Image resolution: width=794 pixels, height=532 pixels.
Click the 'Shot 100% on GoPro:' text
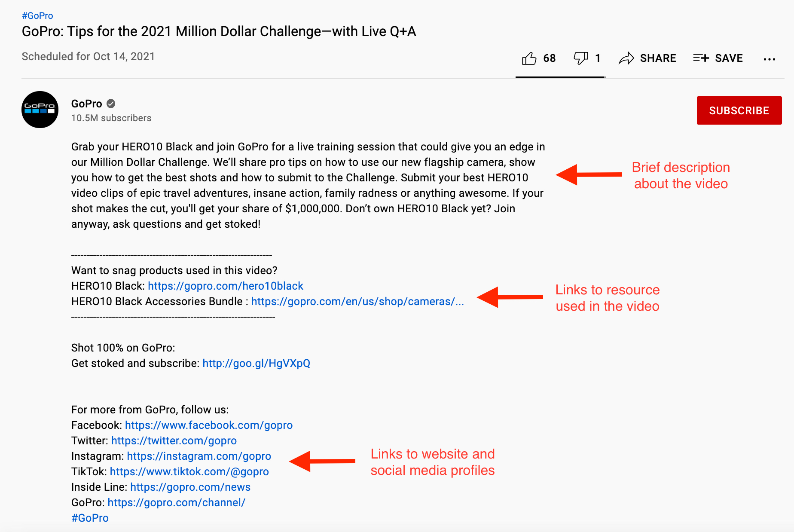(123, 348)
